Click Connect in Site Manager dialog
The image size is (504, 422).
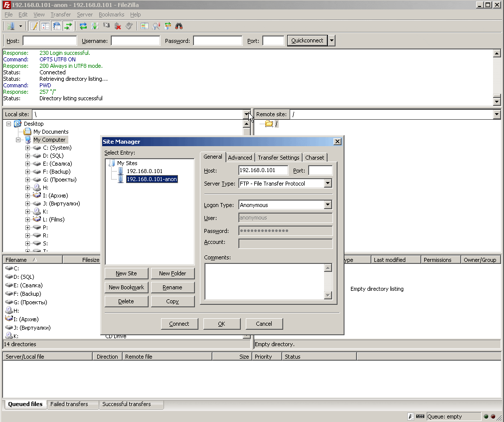pyautogui.click(x=179, y=324)
